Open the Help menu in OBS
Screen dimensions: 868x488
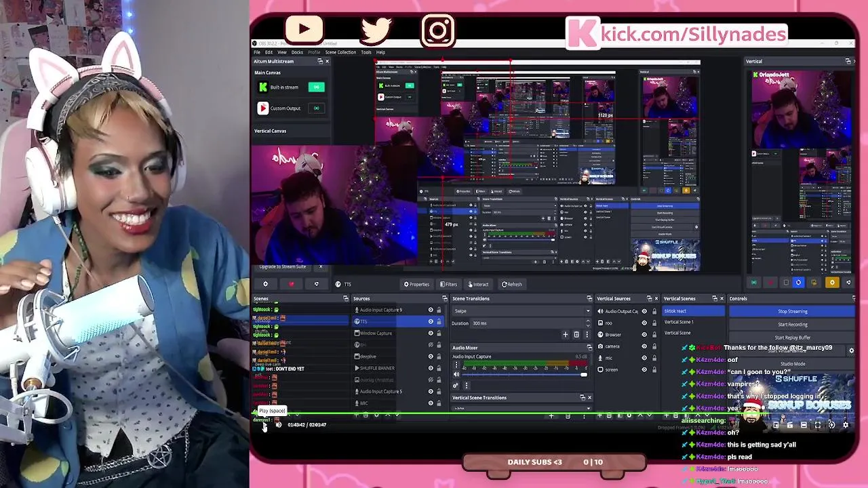click(x=380, y=52)
